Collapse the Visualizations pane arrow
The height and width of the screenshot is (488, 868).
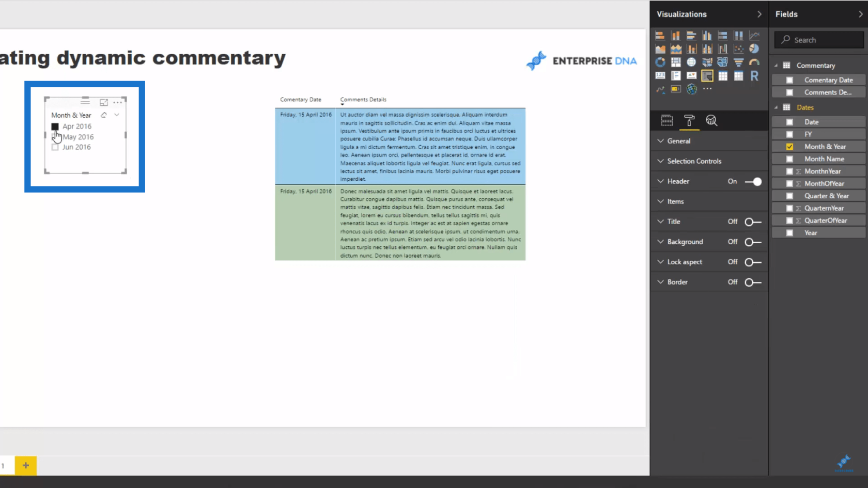pos(759,14)
